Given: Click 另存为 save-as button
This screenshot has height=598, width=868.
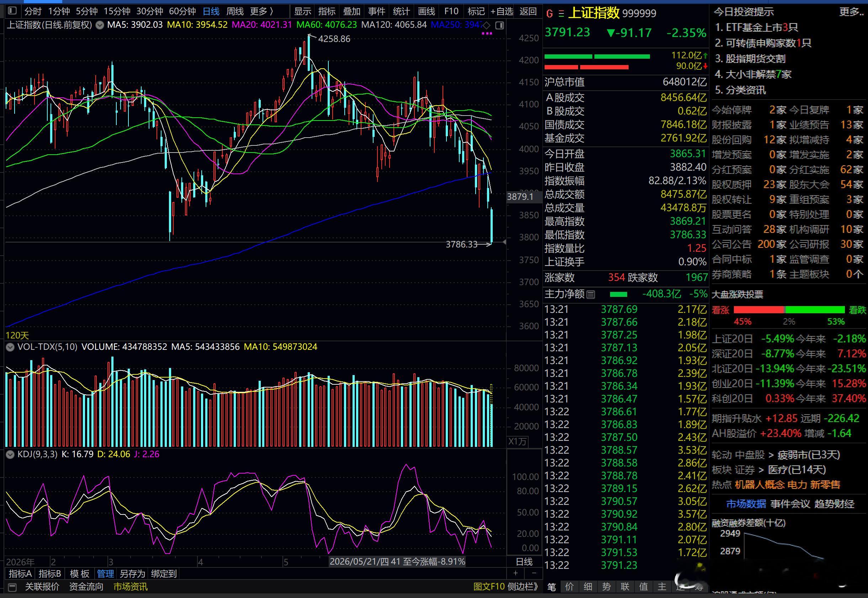Looking at the screenshot, I should (x=132, y=573).
